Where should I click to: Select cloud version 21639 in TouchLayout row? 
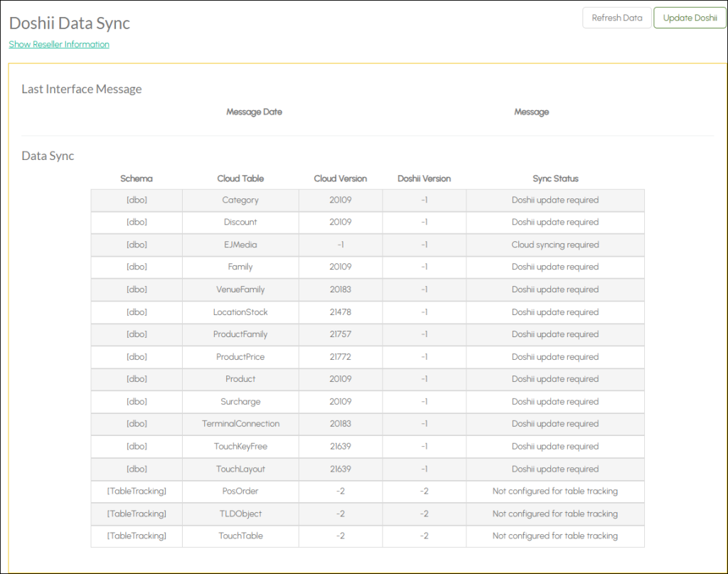(341, 469)
